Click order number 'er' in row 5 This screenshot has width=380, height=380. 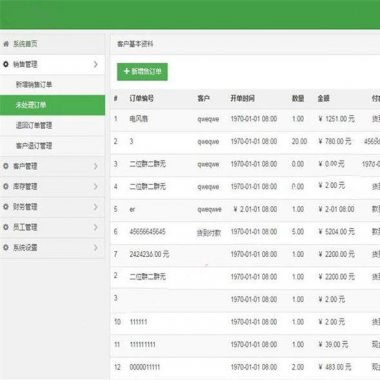pyautogui.click(x=132, y=209)
